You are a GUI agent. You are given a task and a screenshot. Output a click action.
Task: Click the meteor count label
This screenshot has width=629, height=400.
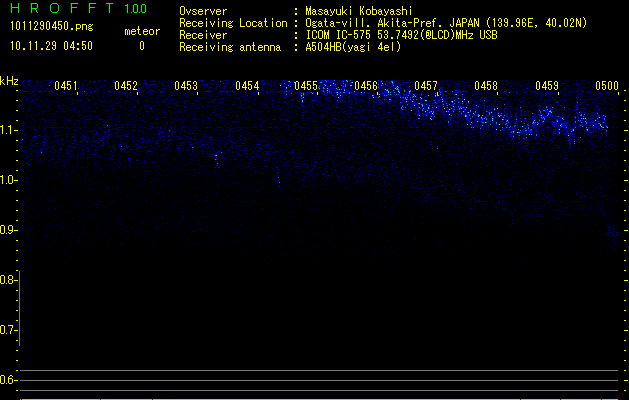142,31
